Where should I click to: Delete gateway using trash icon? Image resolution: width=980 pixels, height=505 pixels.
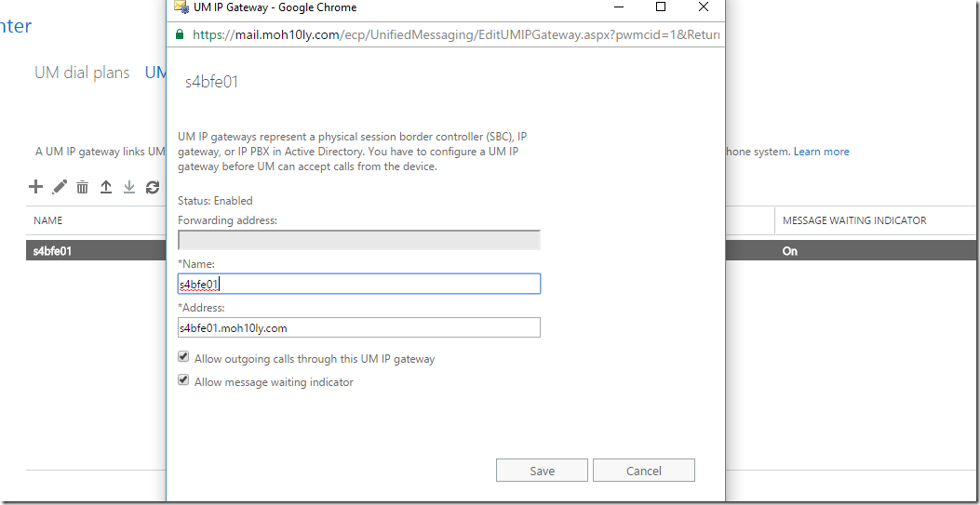[83, 187]
